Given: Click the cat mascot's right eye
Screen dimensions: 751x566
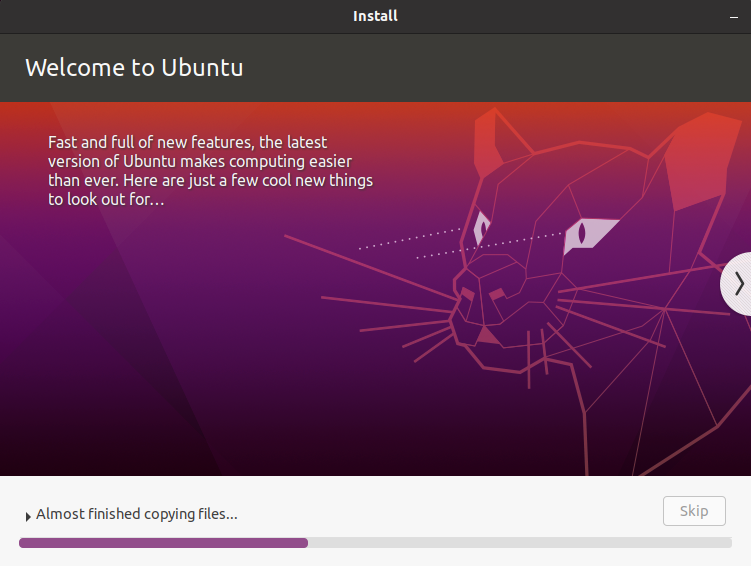Looking at the screenshot, I should 583,236.
